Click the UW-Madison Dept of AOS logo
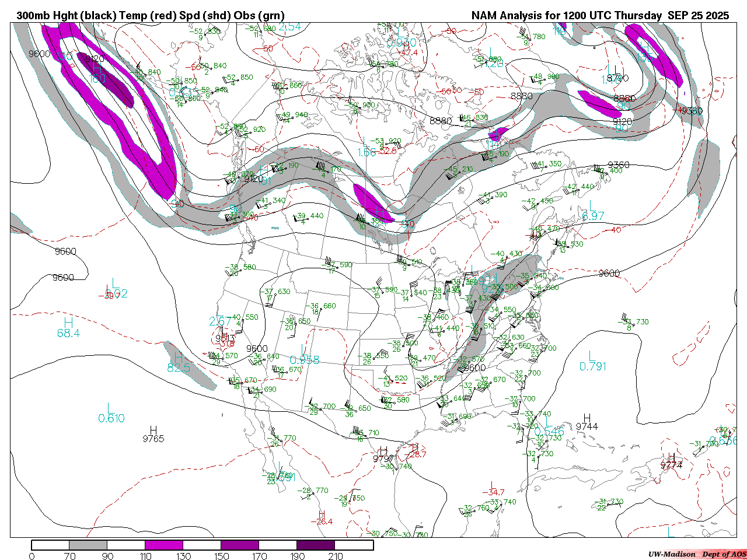 697,554
